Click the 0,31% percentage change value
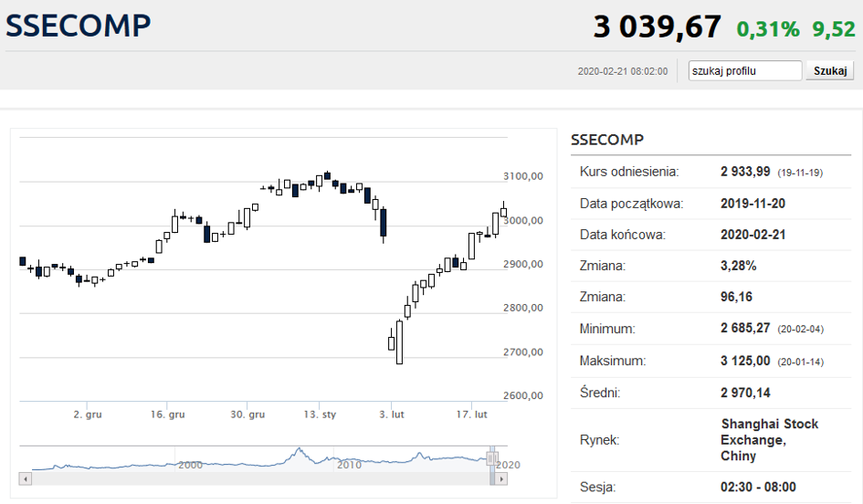This screenshot has width=863, height=504. pyautogui.click(x=768, y=29)
